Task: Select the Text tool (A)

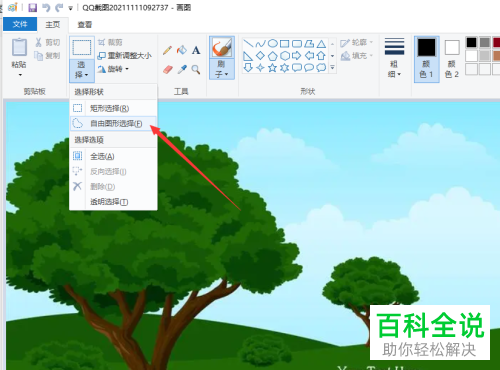Action: click(x=196, y=50)
